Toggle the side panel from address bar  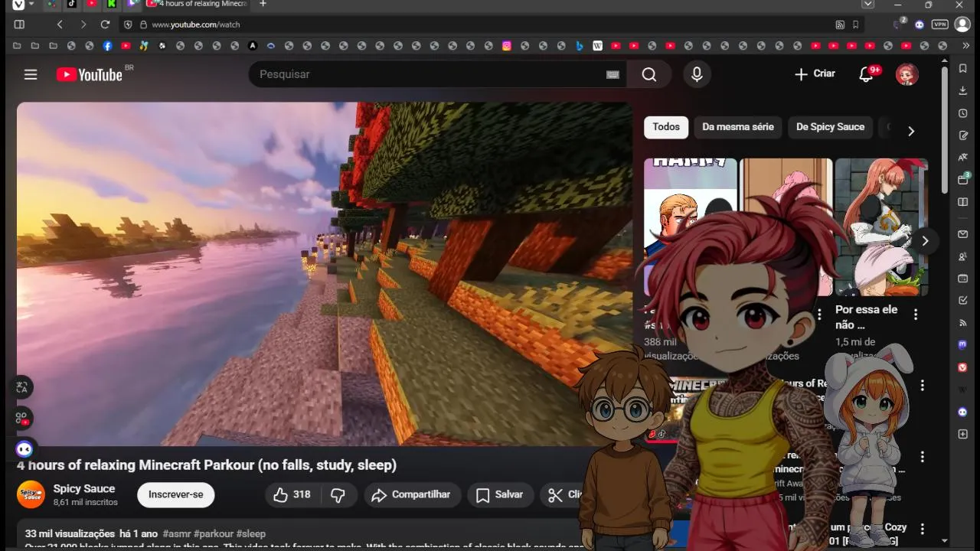pyautogui.click(x=20, y=24)
